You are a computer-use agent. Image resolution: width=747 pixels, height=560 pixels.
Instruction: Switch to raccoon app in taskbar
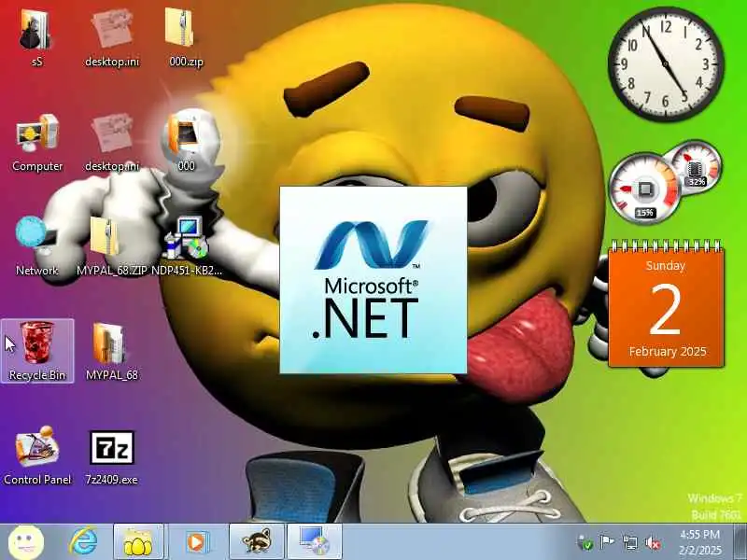tap(257, 542)
